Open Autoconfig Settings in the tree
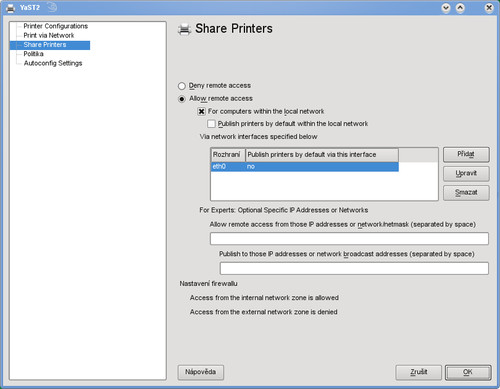The width and height of the screenshot is (500, 389). [53, 63]
